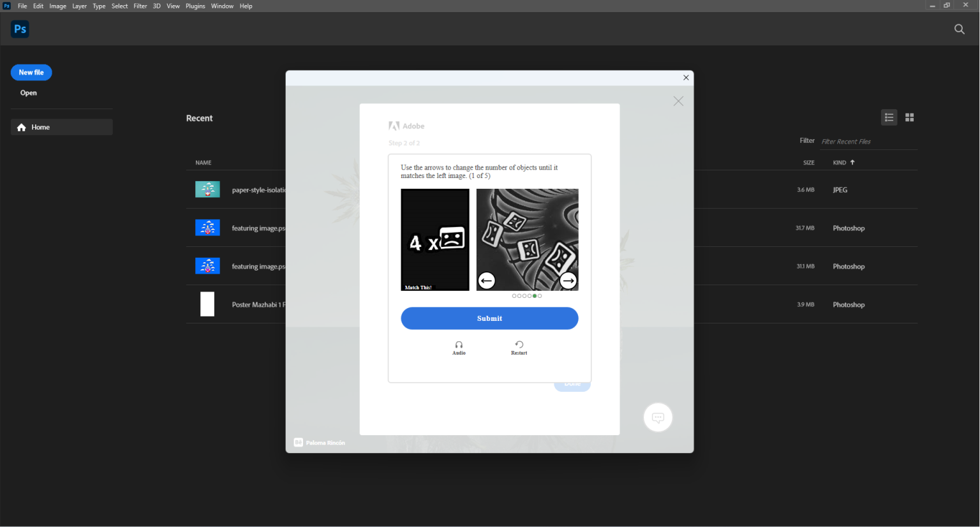Open the View menu
This screenshot has width=980, height=527.
[x=173, y=6]
